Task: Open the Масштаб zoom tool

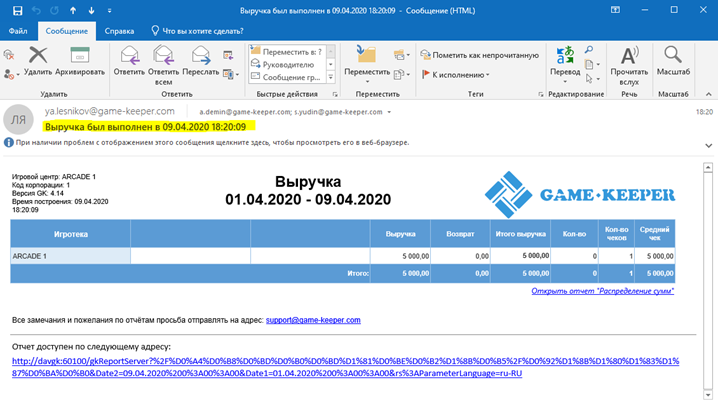Action: tap(673, 61)
